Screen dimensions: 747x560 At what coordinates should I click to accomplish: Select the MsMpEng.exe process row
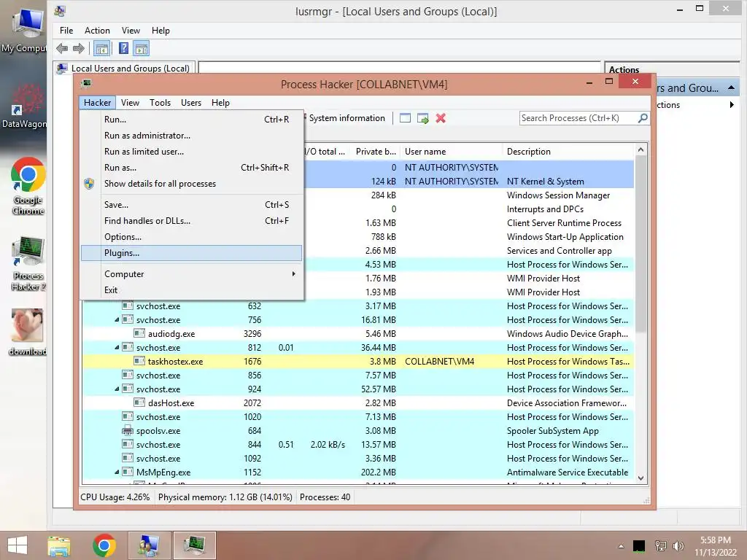pos(358,472)
